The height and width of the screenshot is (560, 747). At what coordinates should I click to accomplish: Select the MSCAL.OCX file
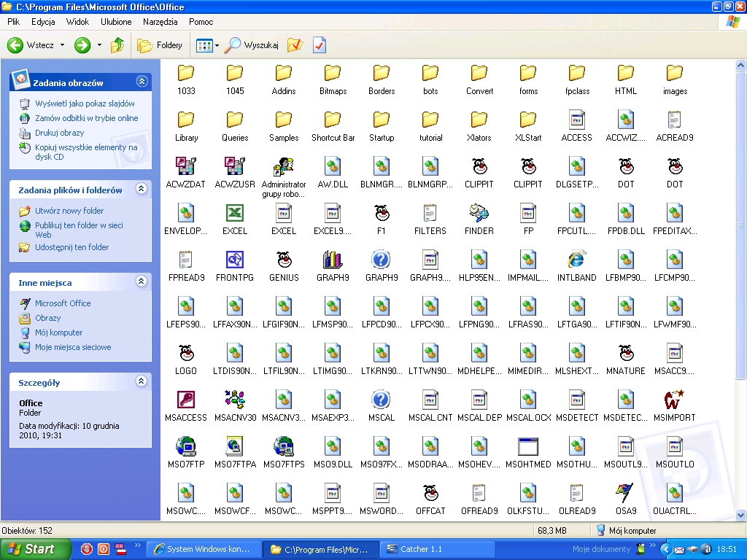(528, 400)
